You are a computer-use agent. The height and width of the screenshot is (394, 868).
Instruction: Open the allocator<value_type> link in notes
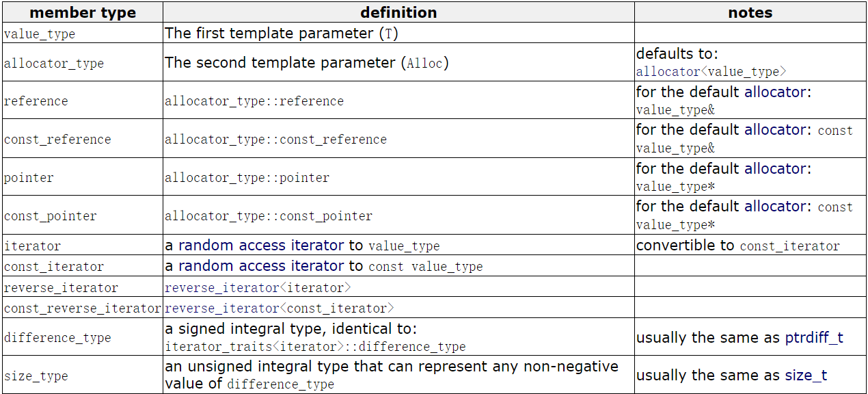[711, 72]
